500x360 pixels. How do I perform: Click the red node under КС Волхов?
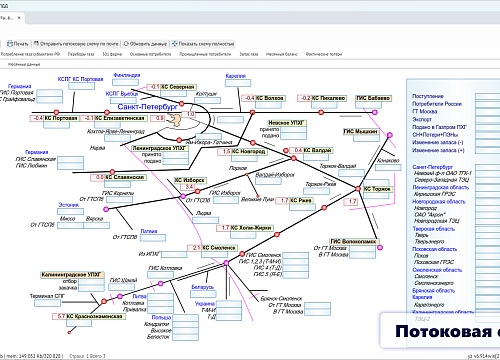(x=252, y=112)
